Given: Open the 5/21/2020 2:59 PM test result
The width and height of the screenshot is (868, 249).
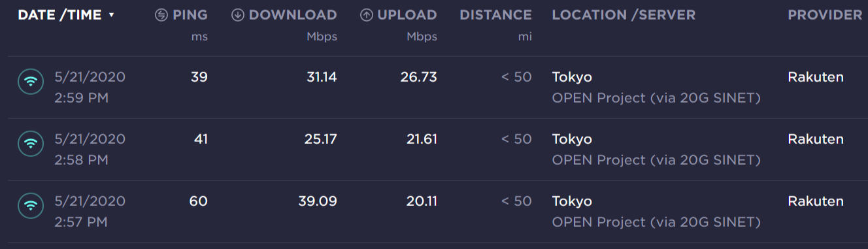Looking at the screenshot, I should pos(434,88).
